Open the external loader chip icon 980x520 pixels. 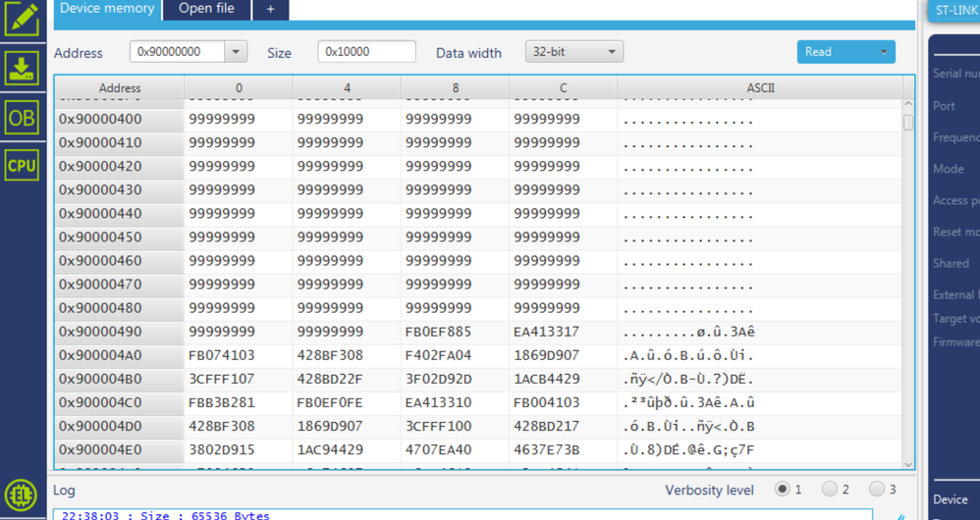coord(21,495)
